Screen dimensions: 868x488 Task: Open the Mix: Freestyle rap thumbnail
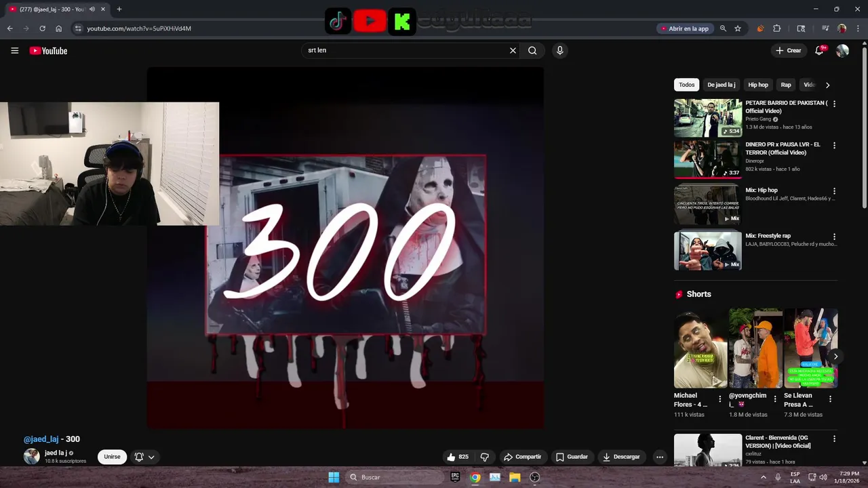tap(708, 251)
